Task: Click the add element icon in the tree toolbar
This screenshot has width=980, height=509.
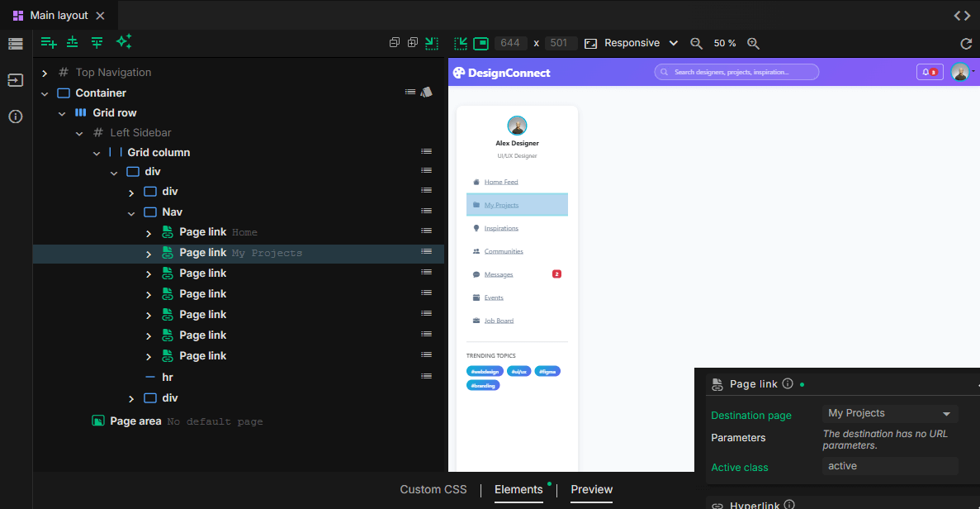Action: click(49, 43)
